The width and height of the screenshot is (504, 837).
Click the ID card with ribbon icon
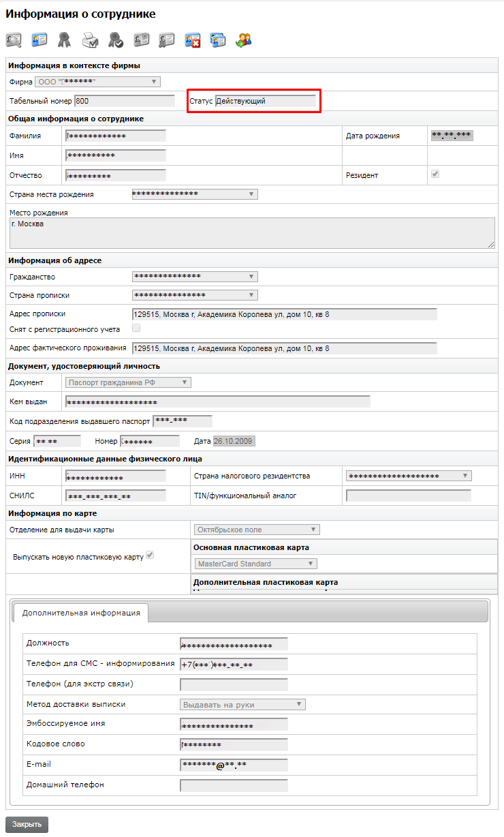(x=167, y=40)
